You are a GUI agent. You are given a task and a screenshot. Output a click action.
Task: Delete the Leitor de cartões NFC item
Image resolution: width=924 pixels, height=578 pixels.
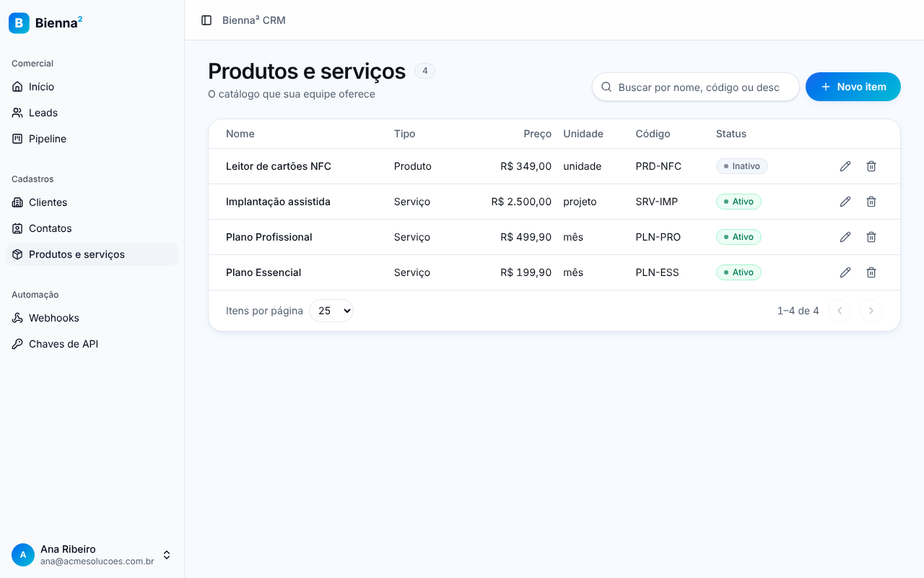point(871,166)
